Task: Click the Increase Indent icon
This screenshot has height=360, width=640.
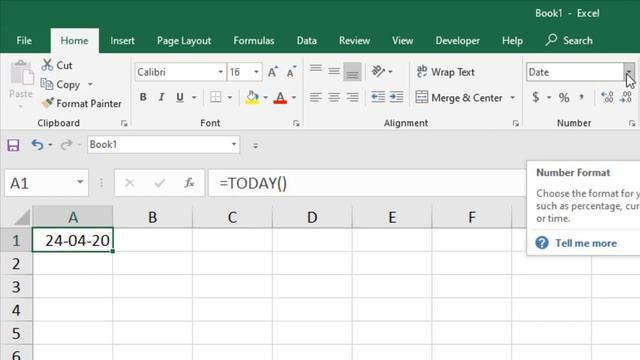Action: (x=396, y=97)
